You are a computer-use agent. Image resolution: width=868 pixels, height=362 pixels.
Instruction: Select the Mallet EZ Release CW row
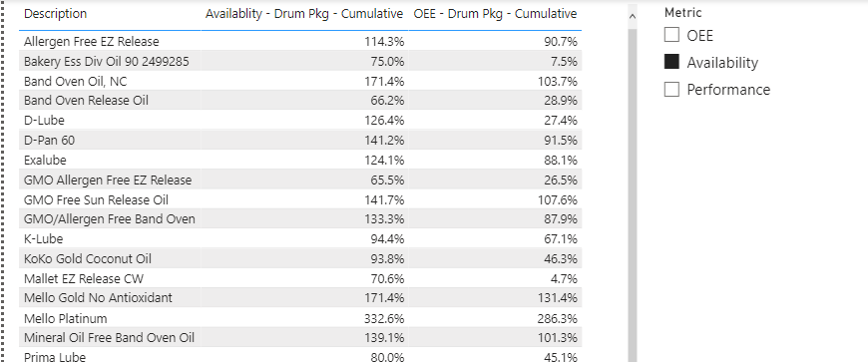pos(300,278)
